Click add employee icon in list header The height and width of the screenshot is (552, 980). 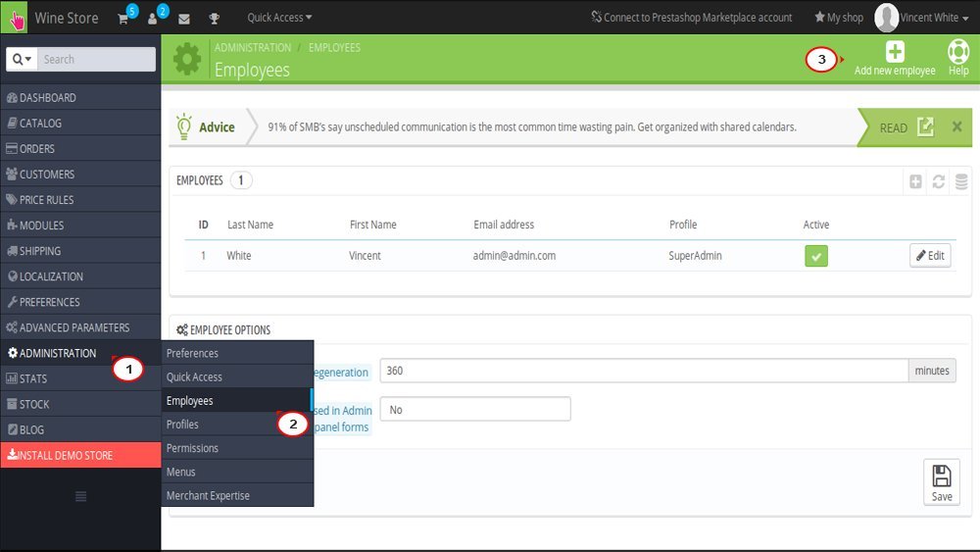point(915,182)
